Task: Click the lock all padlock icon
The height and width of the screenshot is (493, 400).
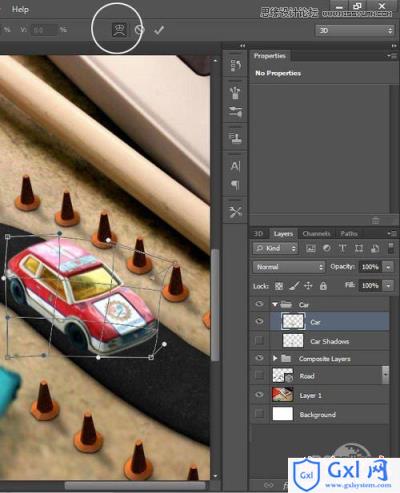Action: pyautogui.click(x=323, y=286)
